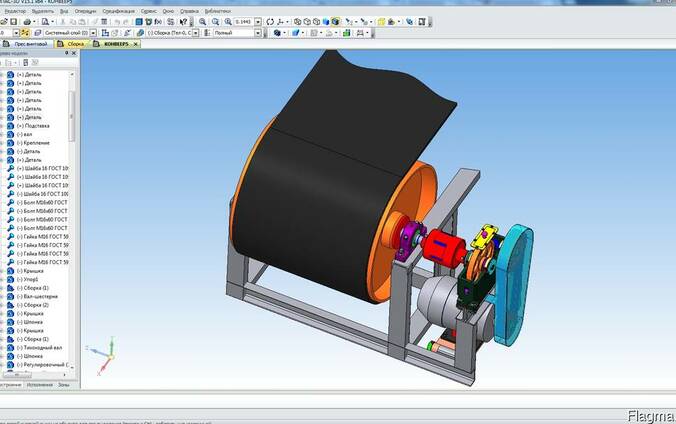676x424 pixels.
Task: Switch to the Пресс винтовой document tab
Action: pyautogui.click(x=28, y=44)
